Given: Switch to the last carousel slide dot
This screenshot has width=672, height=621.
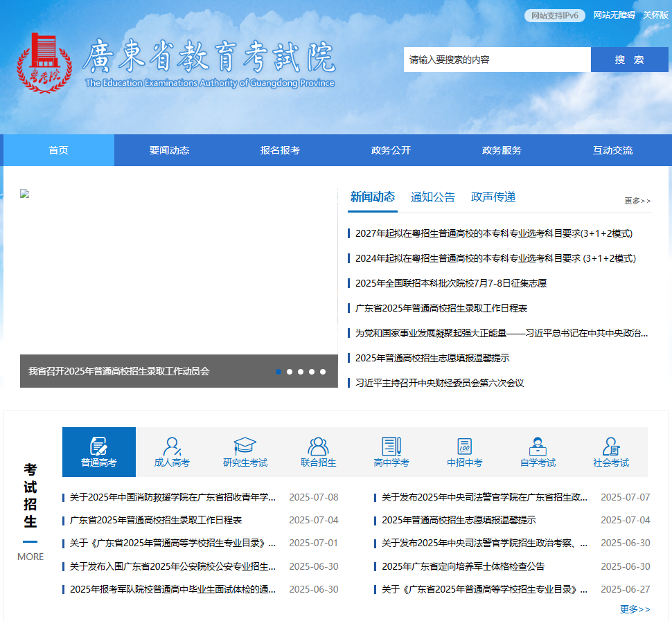Looking at the screenshot, I should (x=323, y=372).
